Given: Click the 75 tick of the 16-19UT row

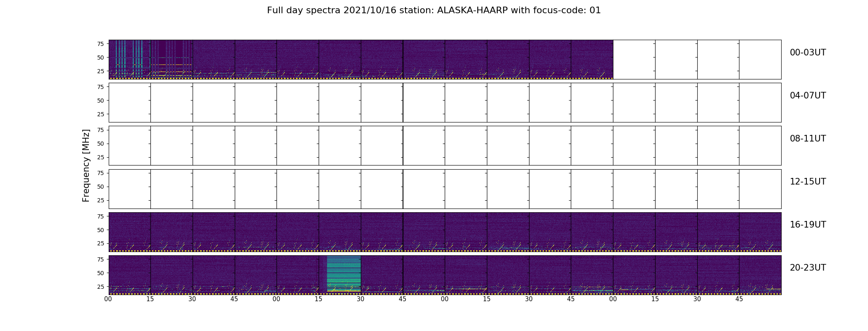Looking at the screenshot, I should [x=100, y=216].
